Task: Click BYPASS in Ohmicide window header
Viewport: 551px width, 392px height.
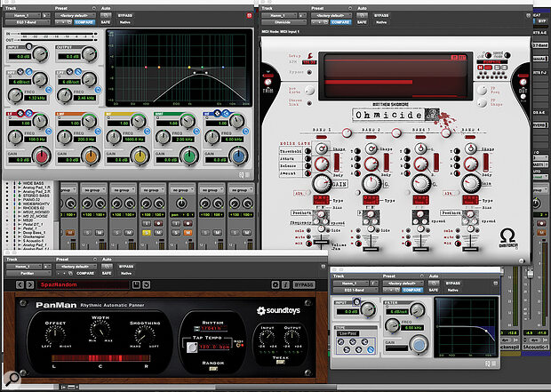Action: tap(381, 15)
